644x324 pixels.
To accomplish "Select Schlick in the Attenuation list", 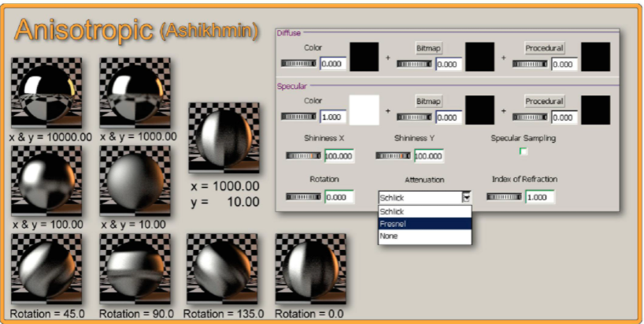I will pos(424,212).
